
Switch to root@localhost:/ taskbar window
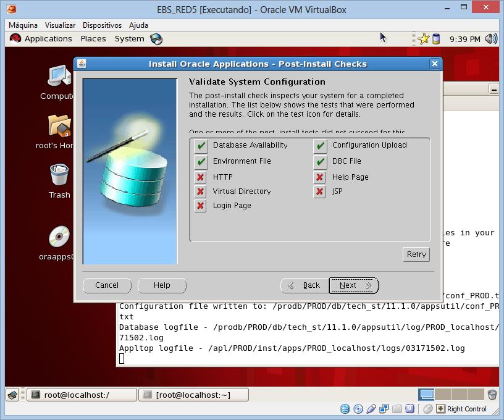(82, 395)
